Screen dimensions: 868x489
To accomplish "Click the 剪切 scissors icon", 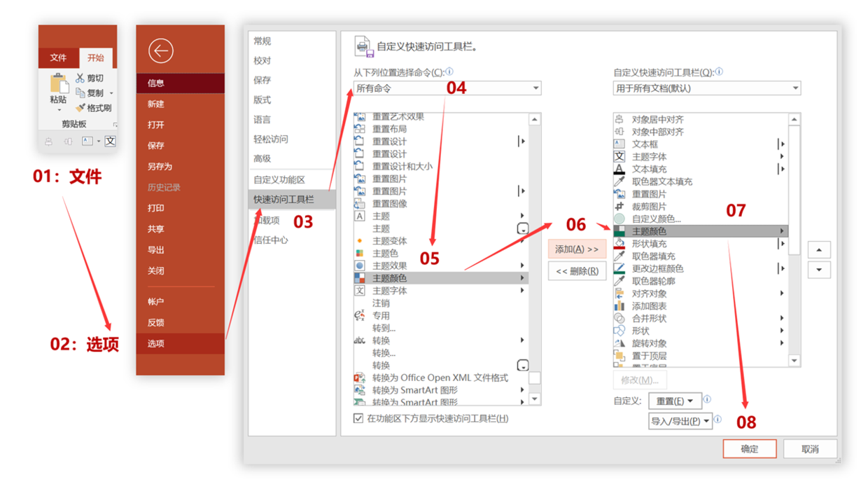I will tap(80, 78).
